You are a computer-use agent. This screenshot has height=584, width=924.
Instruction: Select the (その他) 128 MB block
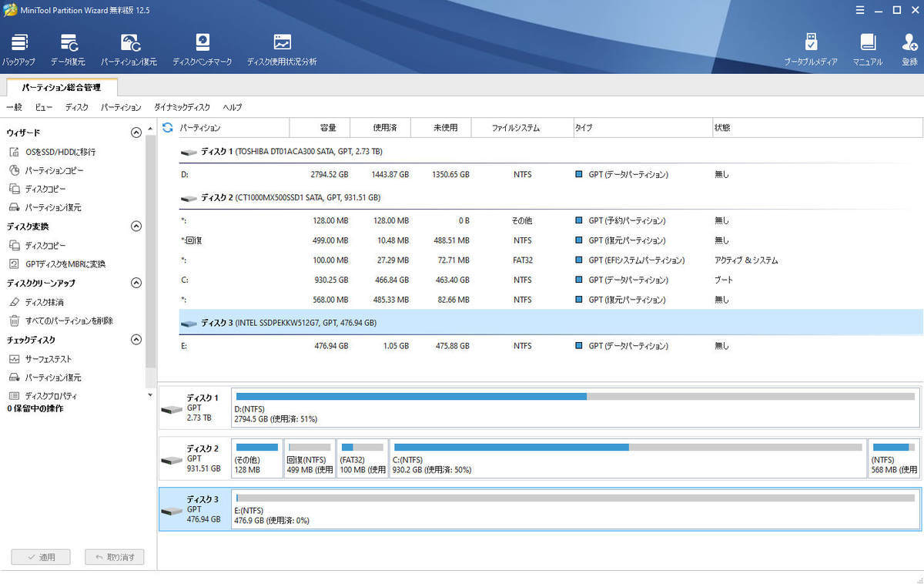click(x=256, y=459)
